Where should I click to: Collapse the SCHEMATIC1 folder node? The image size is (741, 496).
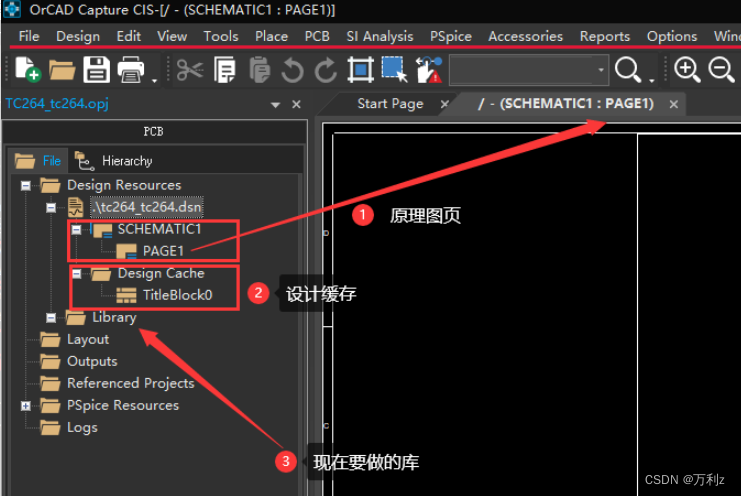(x=76, y=229)
